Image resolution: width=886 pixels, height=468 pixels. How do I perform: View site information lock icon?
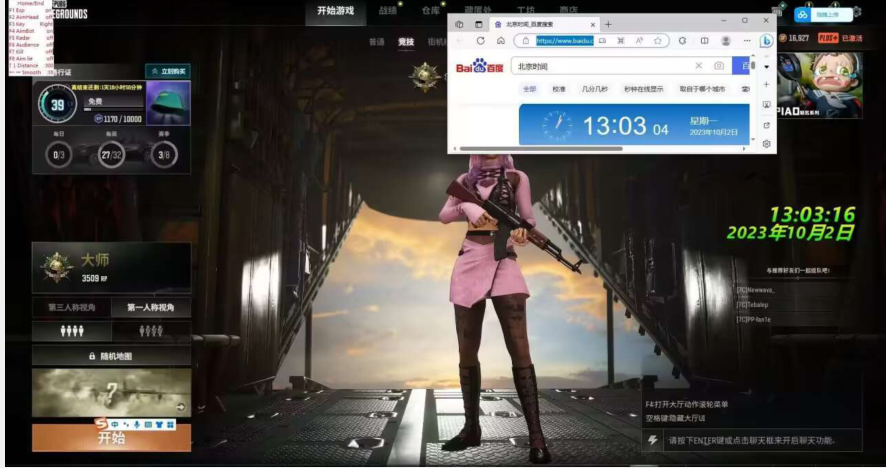coord(525,41)
